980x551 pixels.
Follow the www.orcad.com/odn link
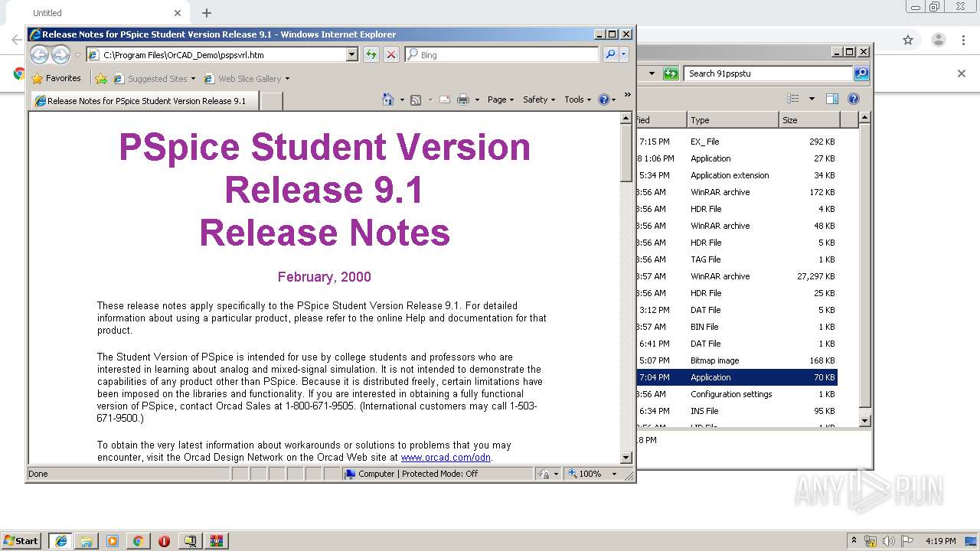coord(446,458)
